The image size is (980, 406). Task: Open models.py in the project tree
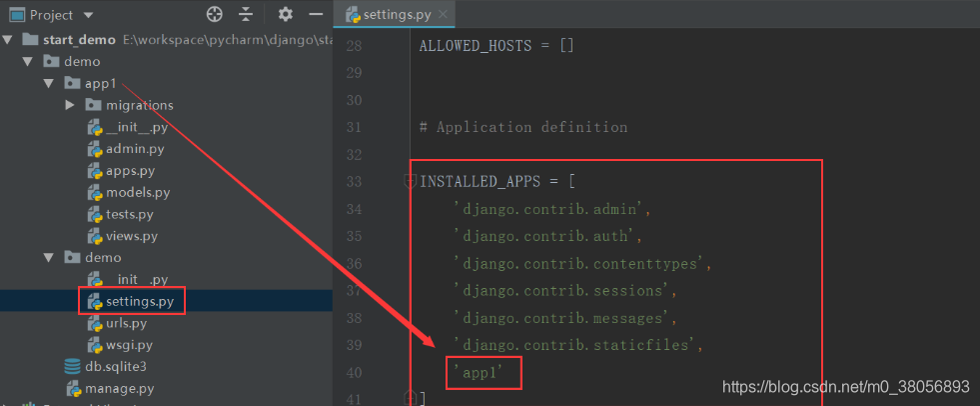pyautogui.click(x=138, y=193)
